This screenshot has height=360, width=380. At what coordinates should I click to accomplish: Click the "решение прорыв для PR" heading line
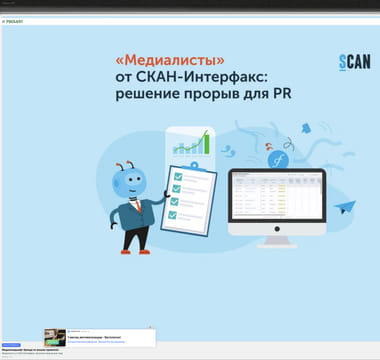pyautogui.click(x=203, y=94)
